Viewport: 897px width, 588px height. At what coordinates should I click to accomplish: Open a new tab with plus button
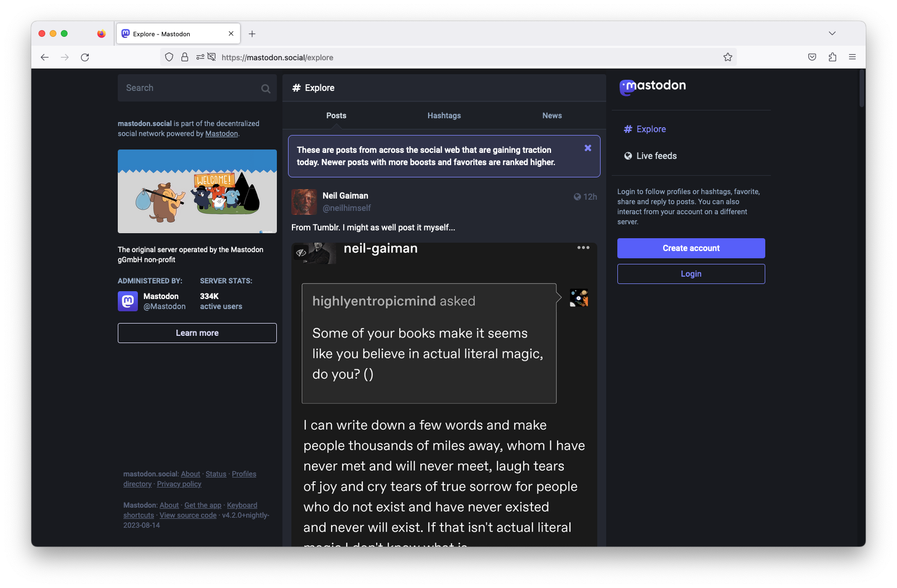click(x=252, y=34)
